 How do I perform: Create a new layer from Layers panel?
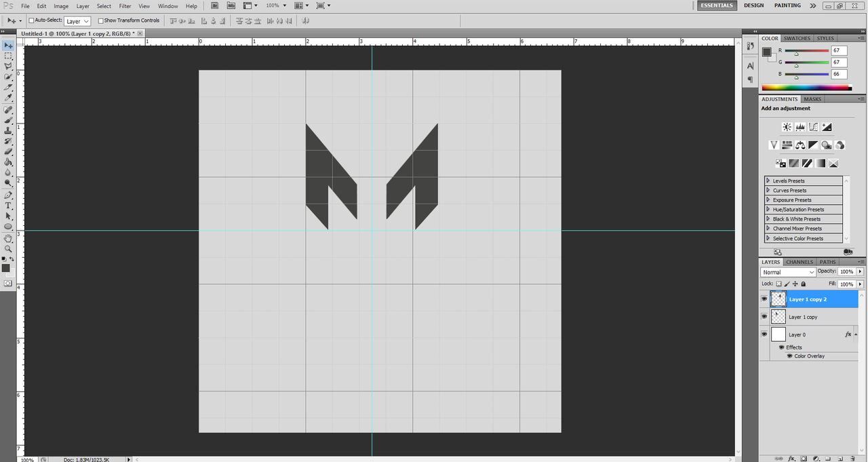[x=840, y=459]
